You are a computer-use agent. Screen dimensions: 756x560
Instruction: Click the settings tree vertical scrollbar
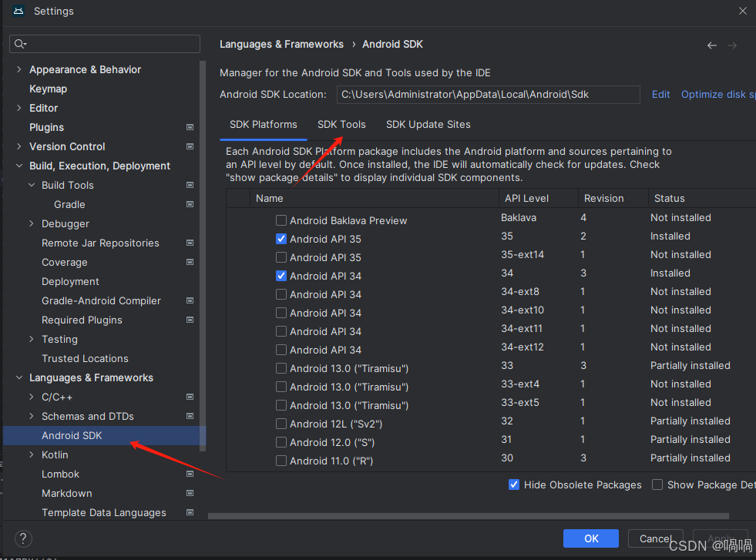point(203,256)
